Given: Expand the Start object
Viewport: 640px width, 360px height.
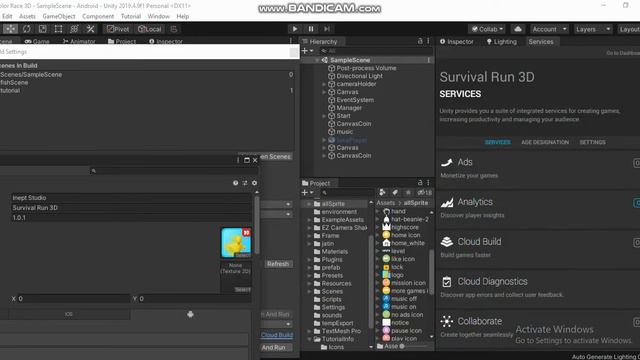Looking at the screenshot, I should click(x=324, y=116).
